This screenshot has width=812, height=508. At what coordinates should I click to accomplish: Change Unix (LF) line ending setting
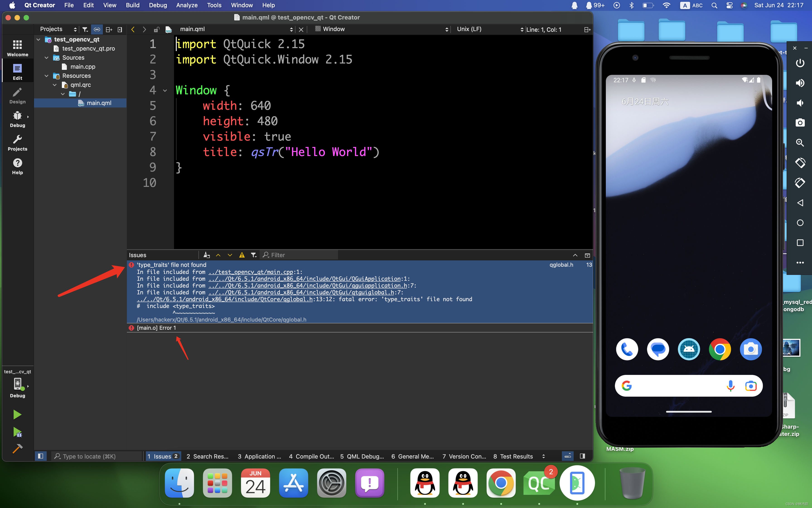click(x=490, y=29)
